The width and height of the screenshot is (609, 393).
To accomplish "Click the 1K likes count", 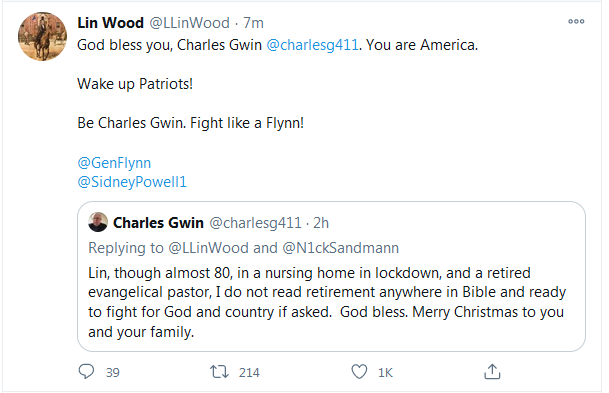I will (x=385, y=372).
